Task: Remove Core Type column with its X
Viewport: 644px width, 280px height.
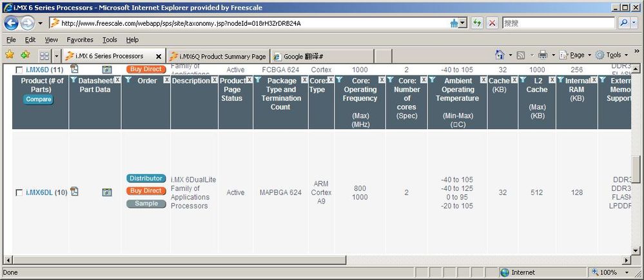Action: point(331,80)
